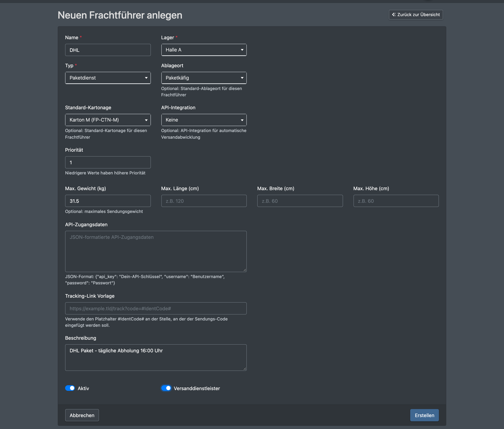
Task: Expand the API-Integration dropdown showing Keine
Action: click(204, 120)
